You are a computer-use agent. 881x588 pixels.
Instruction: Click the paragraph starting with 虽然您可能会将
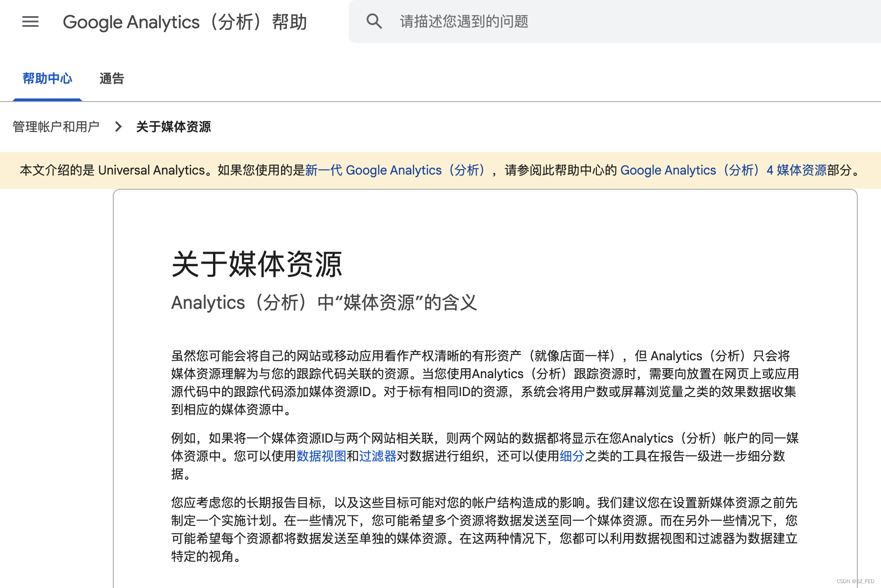tap(483, 383)
